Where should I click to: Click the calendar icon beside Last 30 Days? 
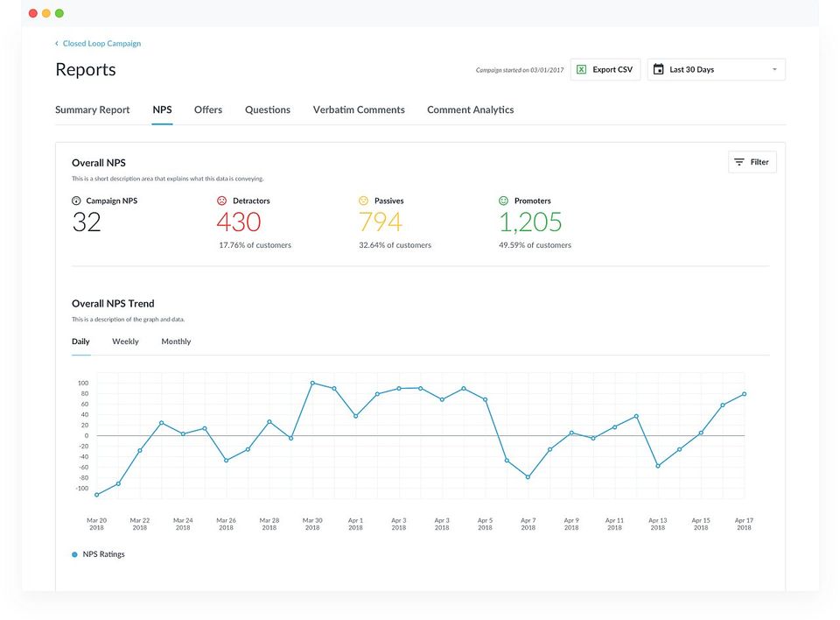coord(659,69)
